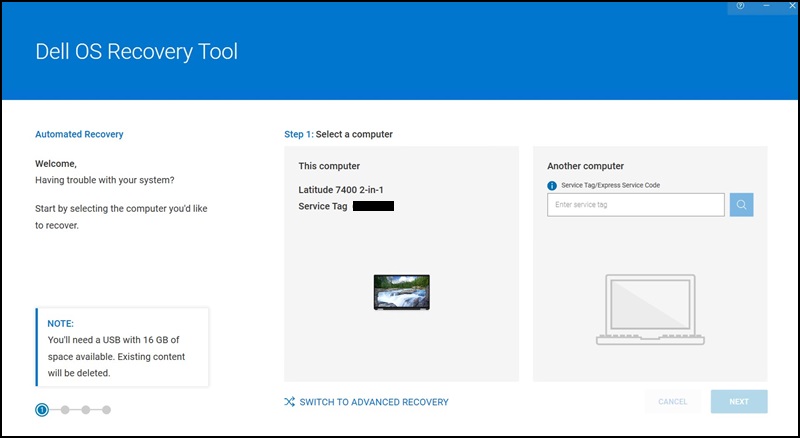This screenshot has height=438, width=800.
Task: Click the 'Service Tag/Express Service Code' label
Action: click(x=610, y=185)
